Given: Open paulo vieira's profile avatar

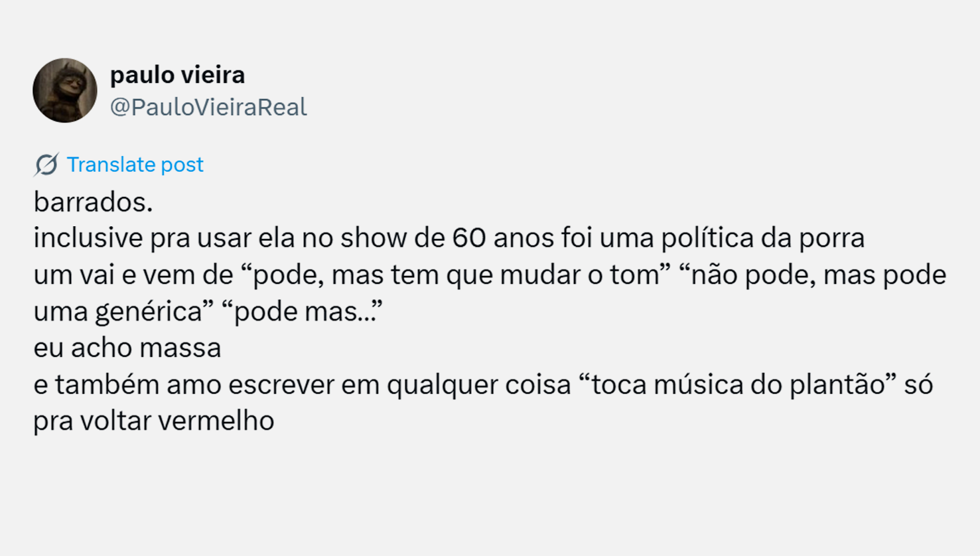Looking at the screenshot, I should (x=65, y=90).
